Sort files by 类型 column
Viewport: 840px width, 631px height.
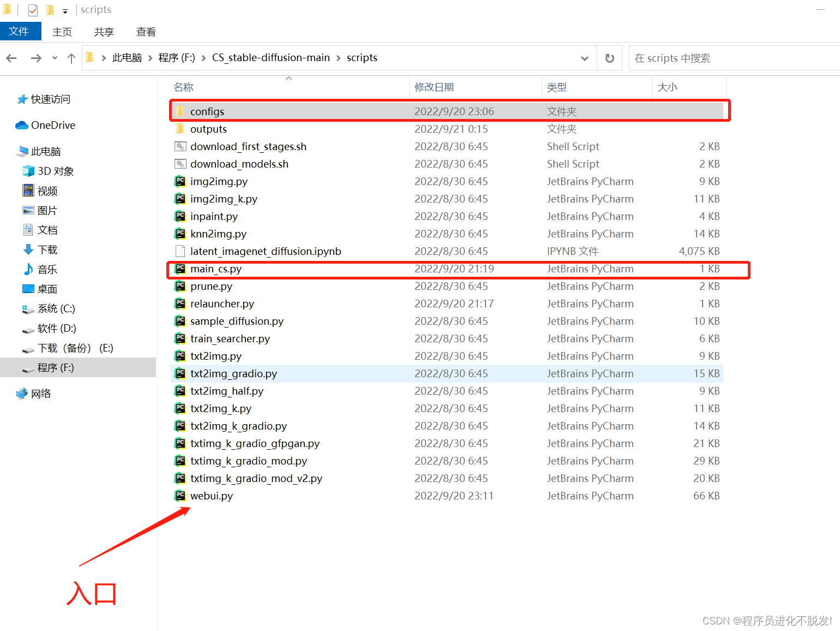(557, 87)
